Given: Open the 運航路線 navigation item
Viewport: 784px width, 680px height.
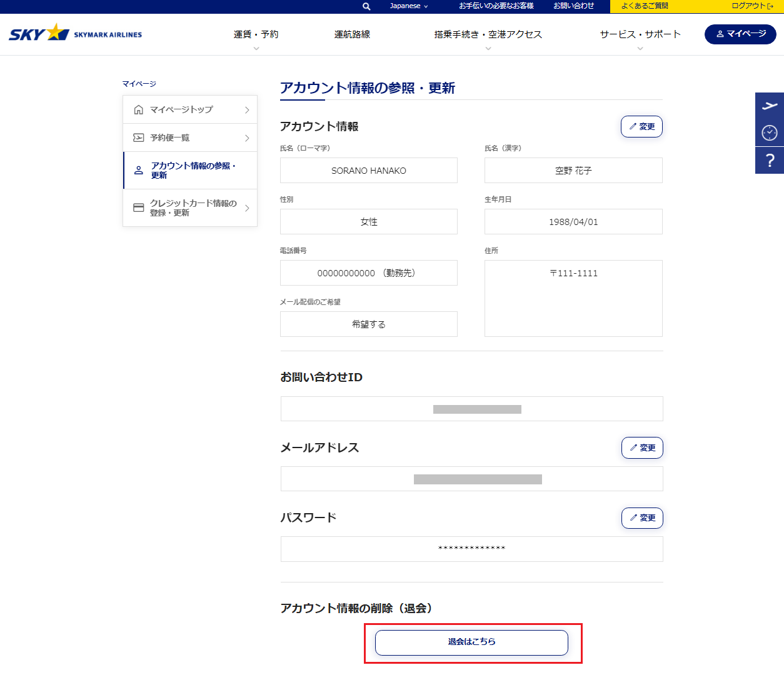Looking at the screenshot, I should pos(352,35).
